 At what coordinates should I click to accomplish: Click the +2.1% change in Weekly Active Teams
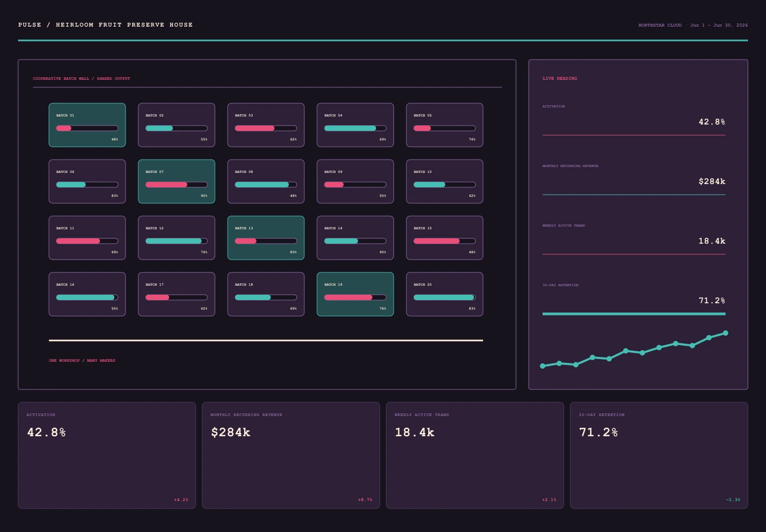click(549, 500)
